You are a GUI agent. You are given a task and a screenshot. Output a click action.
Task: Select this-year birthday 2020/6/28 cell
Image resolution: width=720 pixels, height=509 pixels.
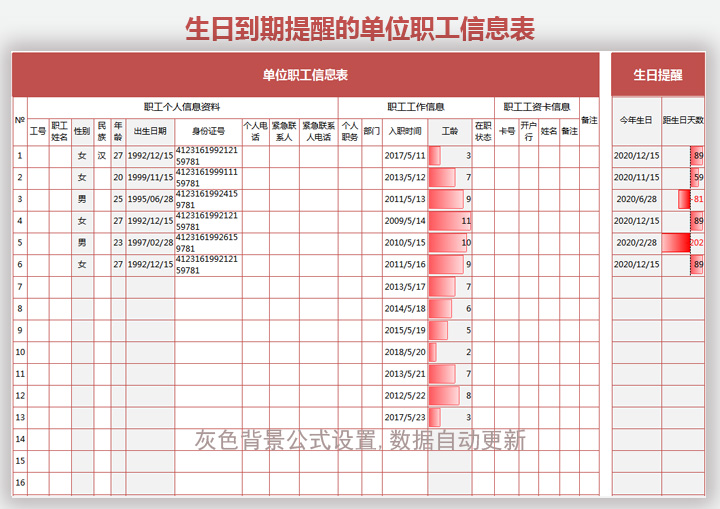[x=636, y=199]
